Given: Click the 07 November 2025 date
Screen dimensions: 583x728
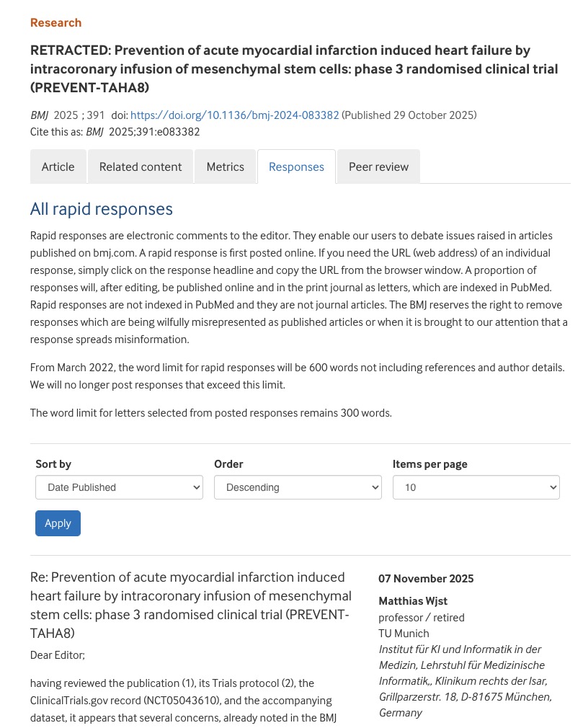Looking at the screenshot, I should pyautogui.click(x=426, y=578).
